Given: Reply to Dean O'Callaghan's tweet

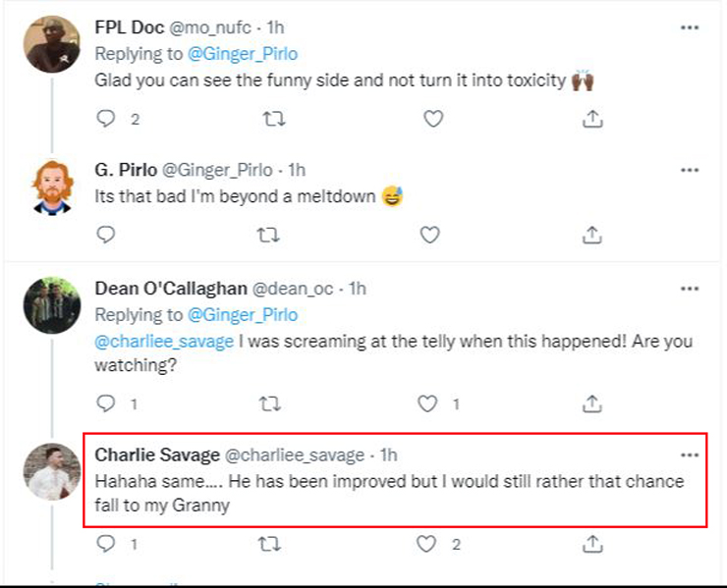Looking at the screenshot, I should pyautogui.click(x=107, y=402).
